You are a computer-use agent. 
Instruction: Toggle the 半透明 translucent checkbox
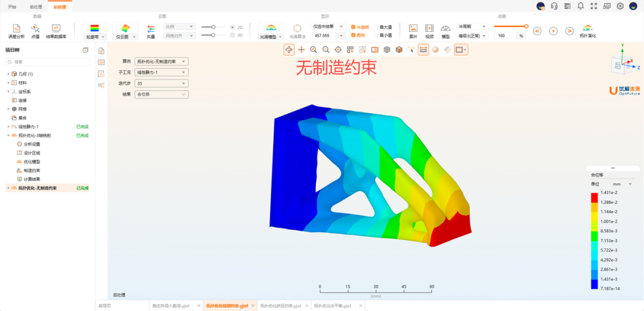coord(354,27)
